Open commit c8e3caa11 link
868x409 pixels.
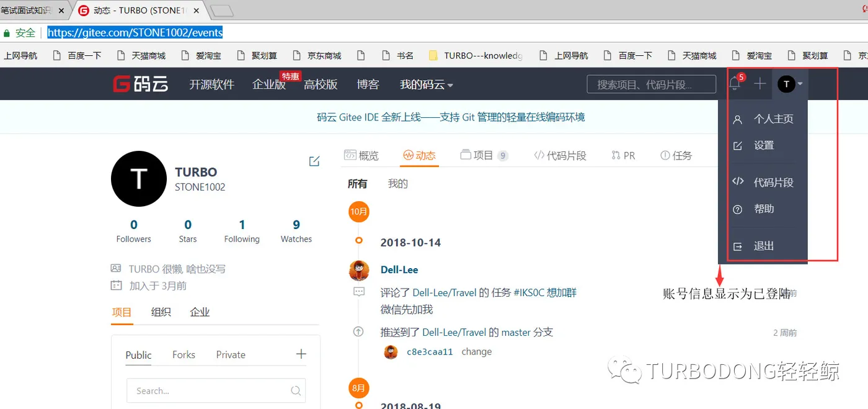pyautogui.click(x=430, y=352)
